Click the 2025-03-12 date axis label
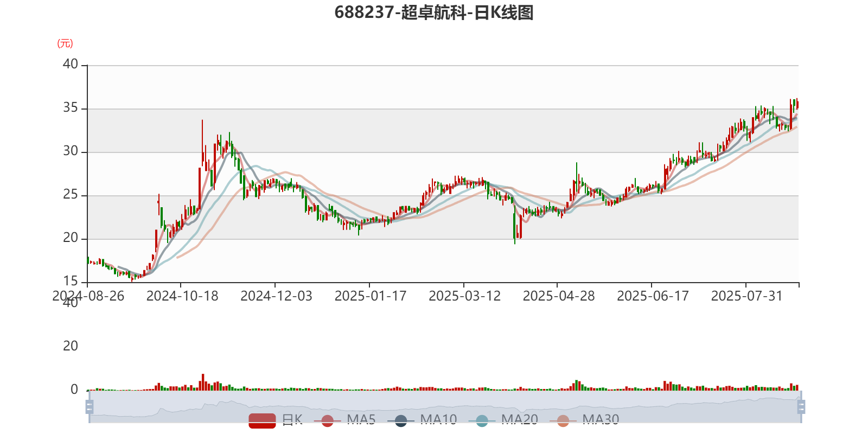Screen dimensions: 868x434 [464, 296]
